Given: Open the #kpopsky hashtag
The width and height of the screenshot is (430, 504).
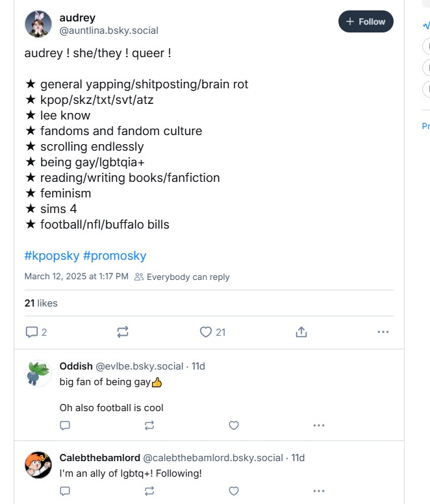Looking at the screenshot, I should point(52,256).
